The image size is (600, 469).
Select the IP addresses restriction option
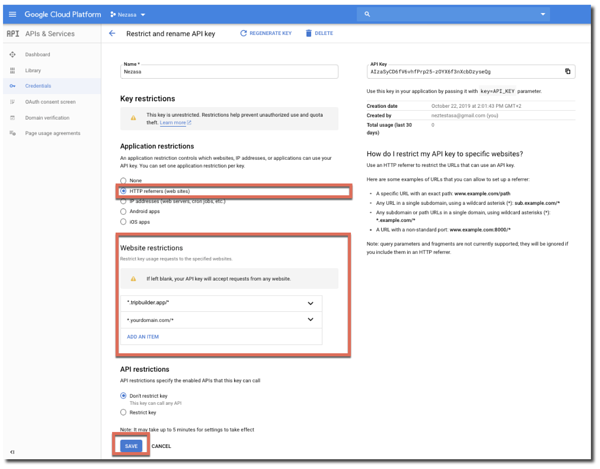pos(123,201)
